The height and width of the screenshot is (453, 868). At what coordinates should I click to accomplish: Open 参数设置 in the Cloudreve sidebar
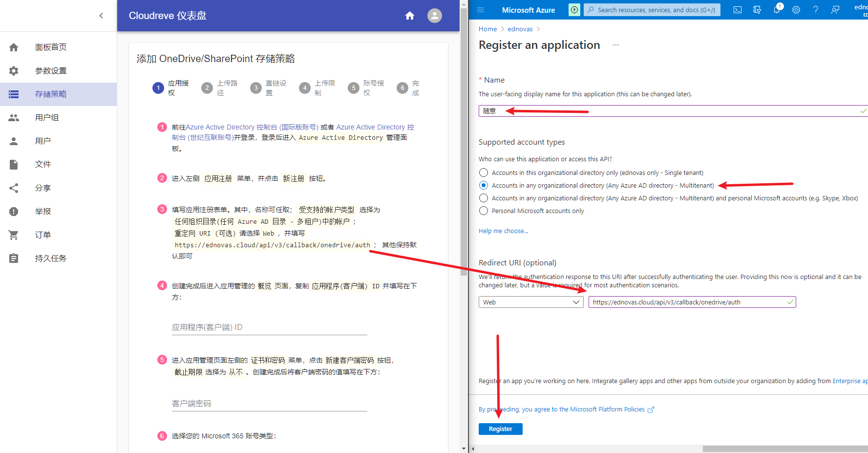pos(50,70)
